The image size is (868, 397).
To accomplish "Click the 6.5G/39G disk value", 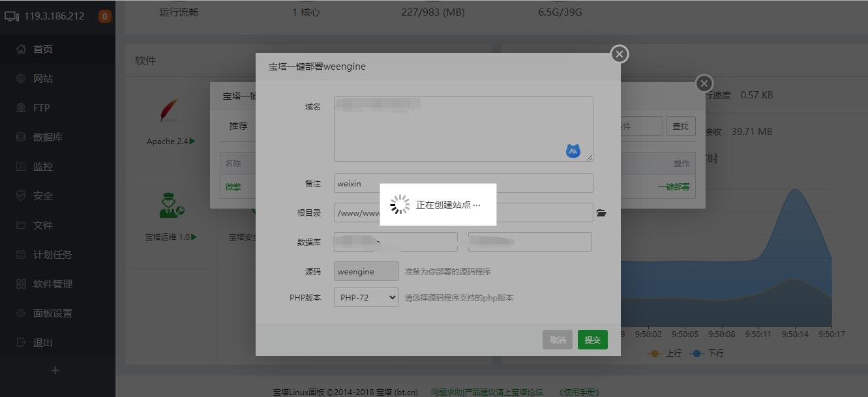I will pos(560,12).
